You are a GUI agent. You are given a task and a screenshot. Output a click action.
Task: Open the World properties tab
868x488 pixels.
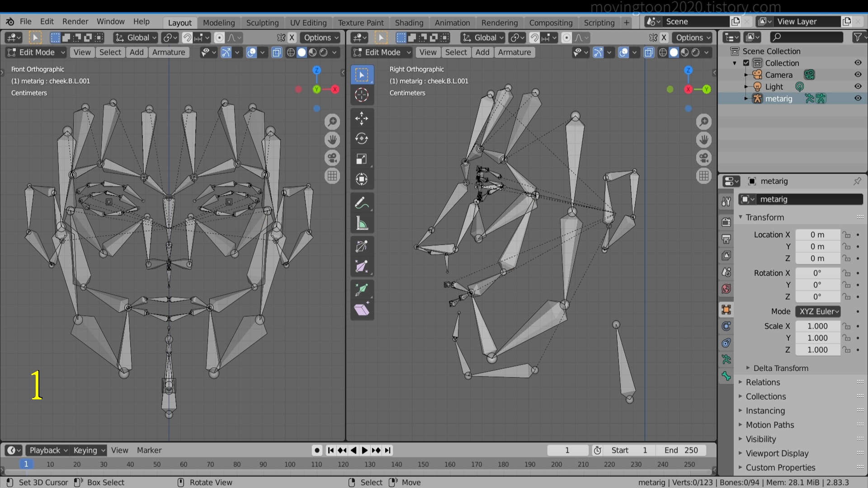[726, 289]
